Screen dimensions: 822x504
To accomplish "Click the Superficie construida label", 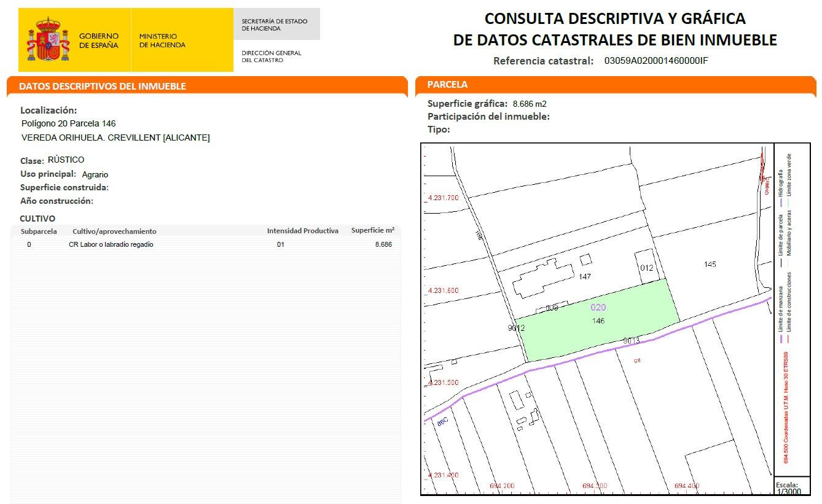I will pos(65,187).
